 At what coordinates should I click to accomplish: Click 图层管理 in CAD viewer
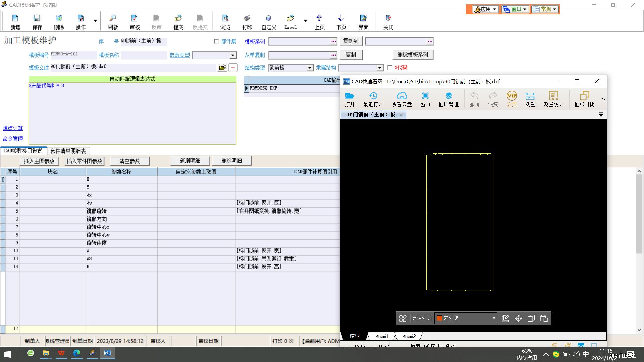tap(449, 99)
